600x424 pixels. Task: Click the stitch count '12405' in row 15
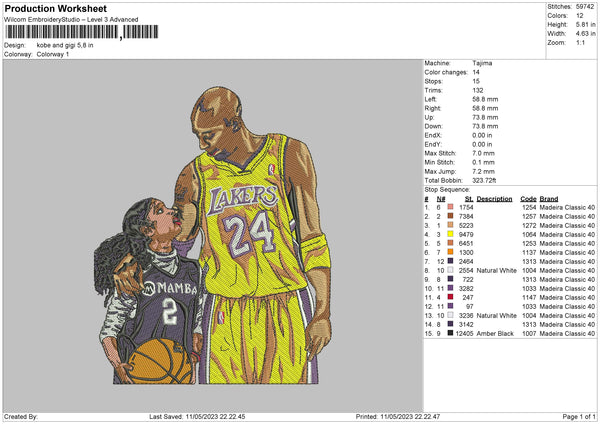click(465, 333)
